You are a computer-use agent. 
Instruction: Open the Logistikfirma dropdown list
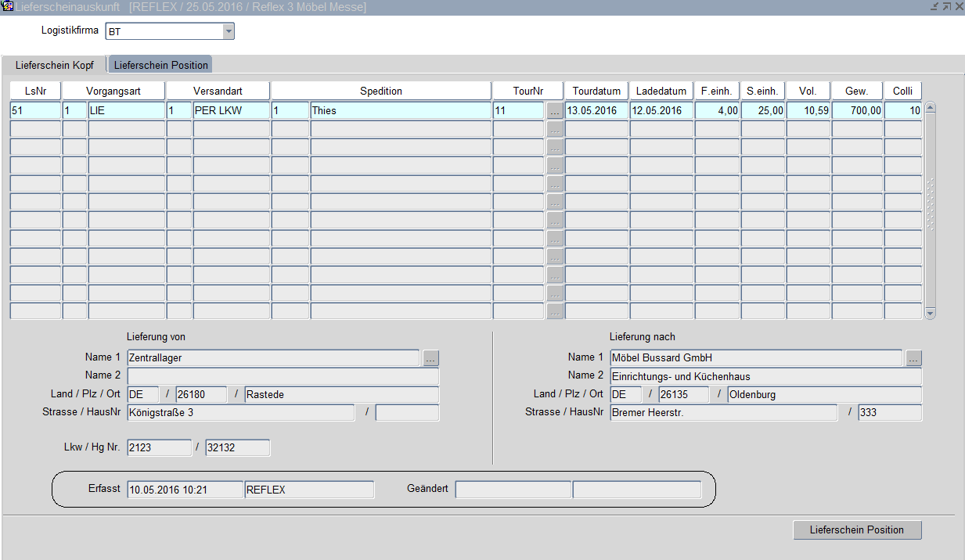click(x=229, y=32)
